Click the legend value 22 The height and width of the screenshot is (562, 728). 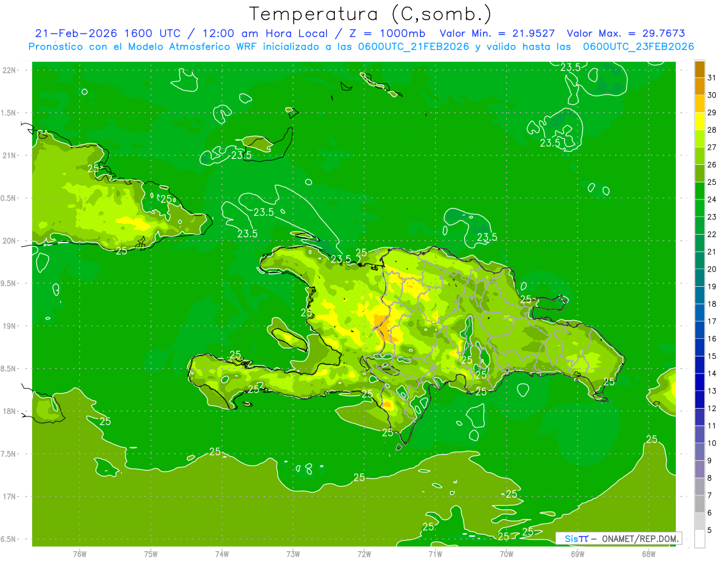pyautogui.click(x=712, y=234)
